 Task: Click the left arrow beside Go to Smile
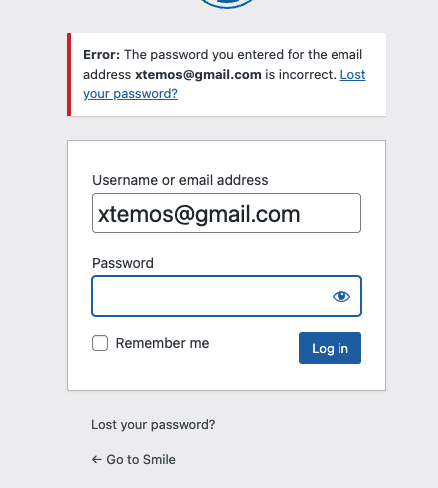(97, 460)
